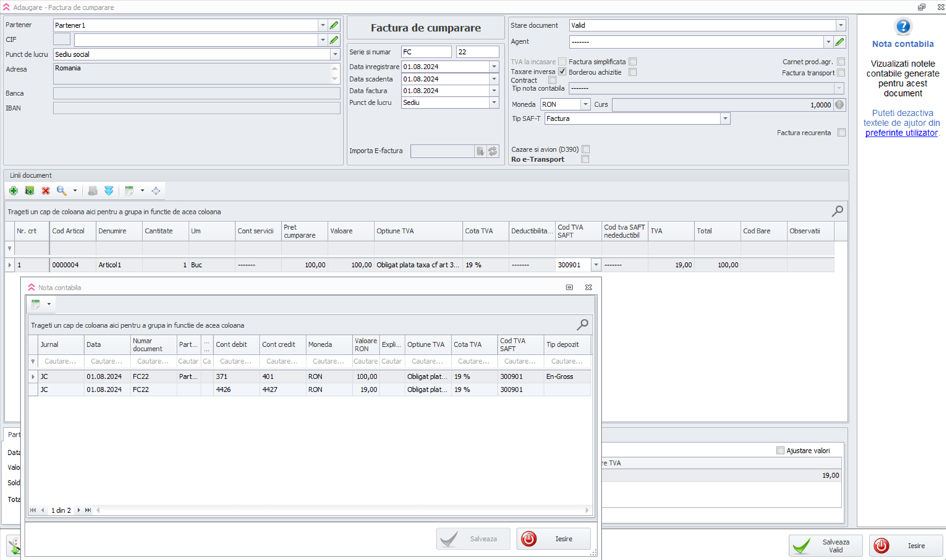Click the pencil edit icon next to Agent
946x560 pixels.
tap(839, 42)
